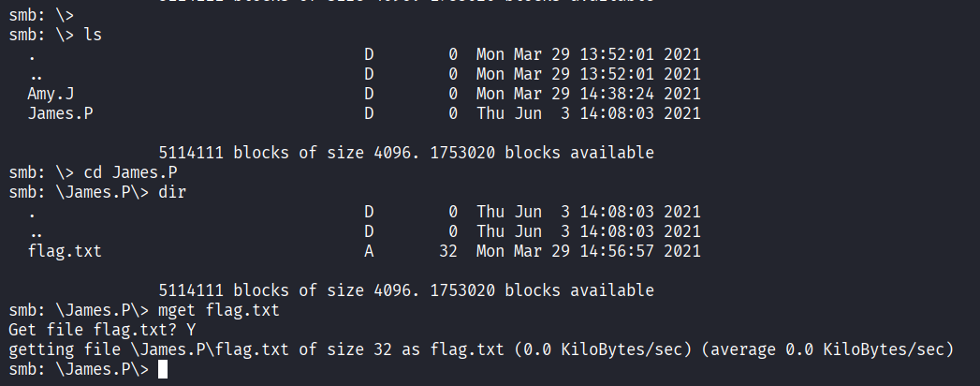Click the 'D' attribute on Amy.J row
The image size is (980, 386).
(x=368, y=94)
